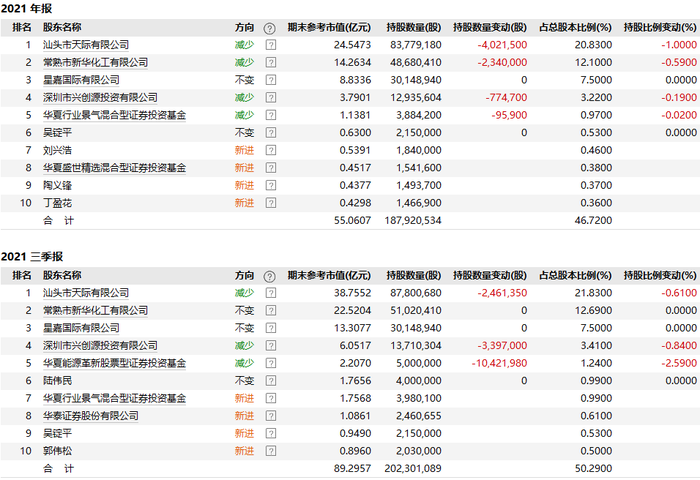
Task: Click shareholder name 刘兴浩
Action: pyautogui.click(x=57, y=150)
